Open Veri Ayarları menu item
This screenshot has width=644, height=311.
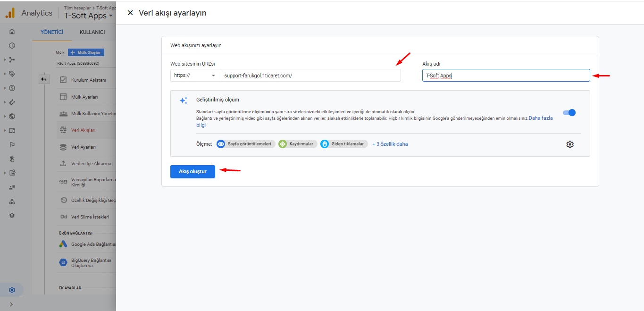click(86, 147)
